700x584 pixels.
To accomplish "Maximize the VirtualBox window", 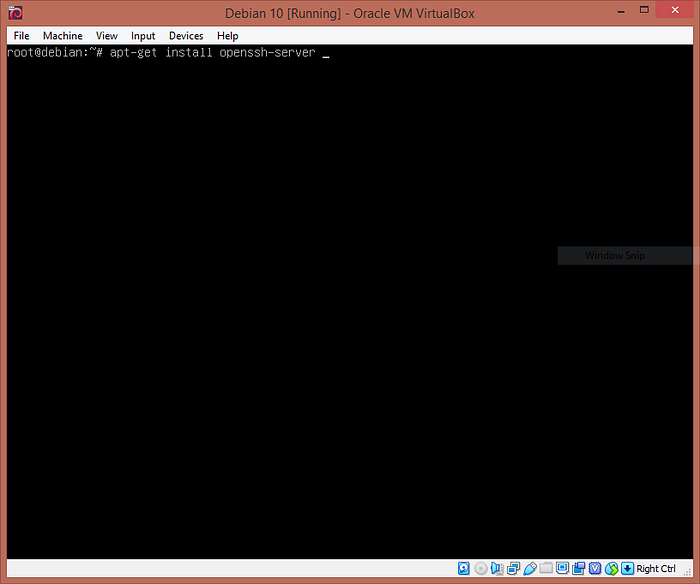I will pyautogui.click(x=644, y=10).
